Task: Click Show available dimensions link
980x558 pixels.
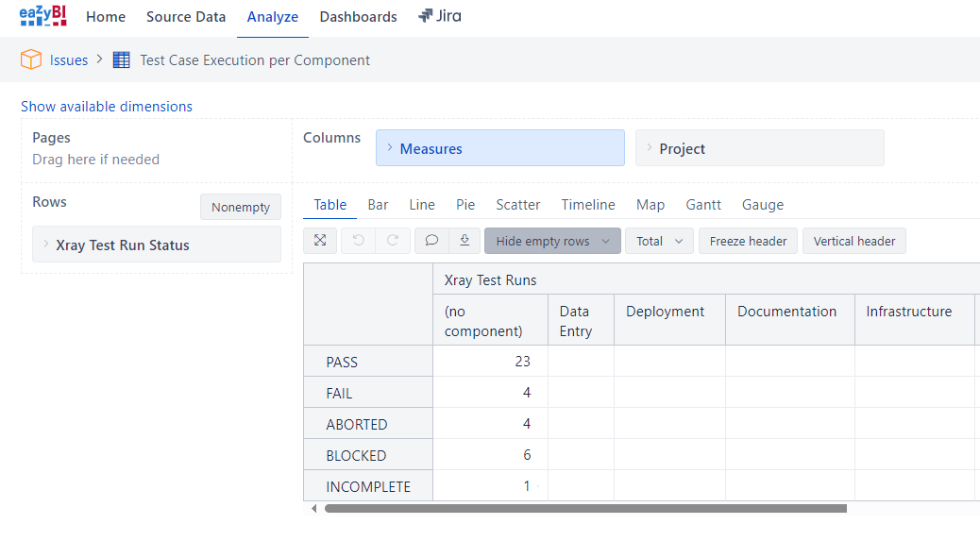Action: (x=107, y=107)
